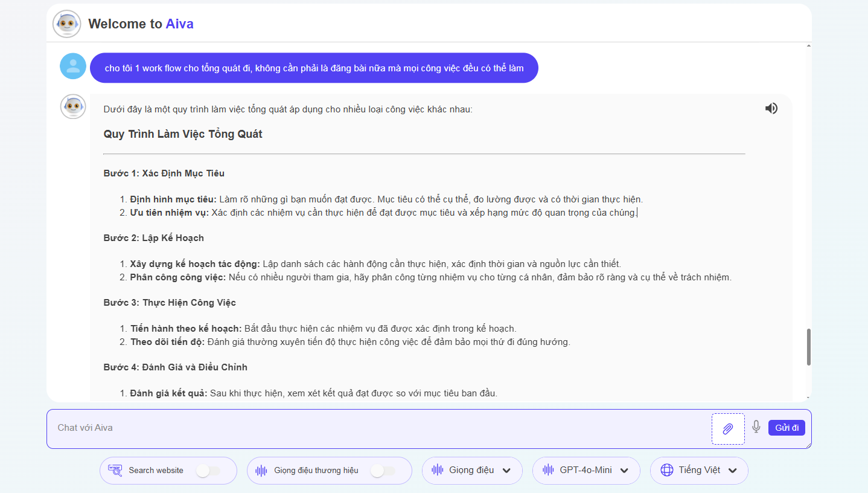Click the globe icon next to Tiếng Việt
Image resolution: width=868 pixels, height=493 pixels.
tap(666, 470)
